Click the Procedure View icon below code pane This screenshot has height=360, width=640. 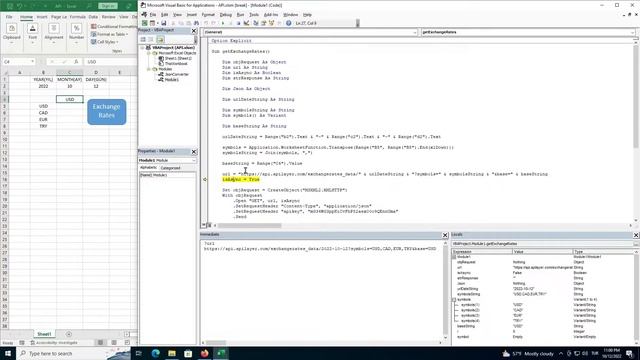click(x=204, y=225)
